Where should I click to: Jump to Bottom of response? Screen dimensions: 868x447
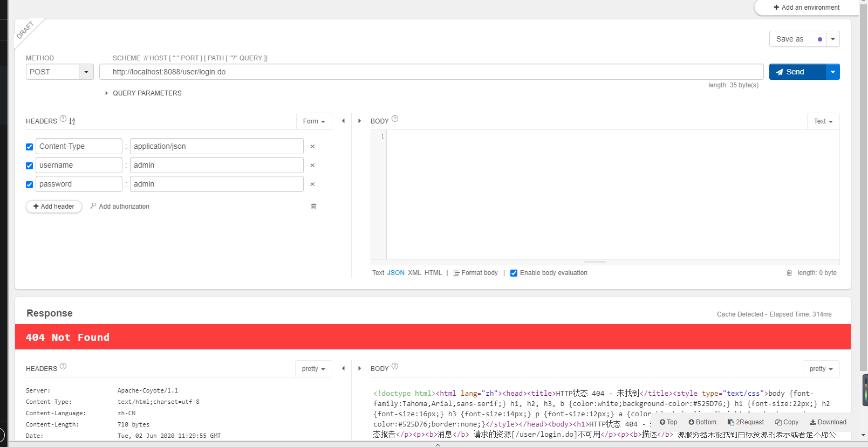click(702, 422)
